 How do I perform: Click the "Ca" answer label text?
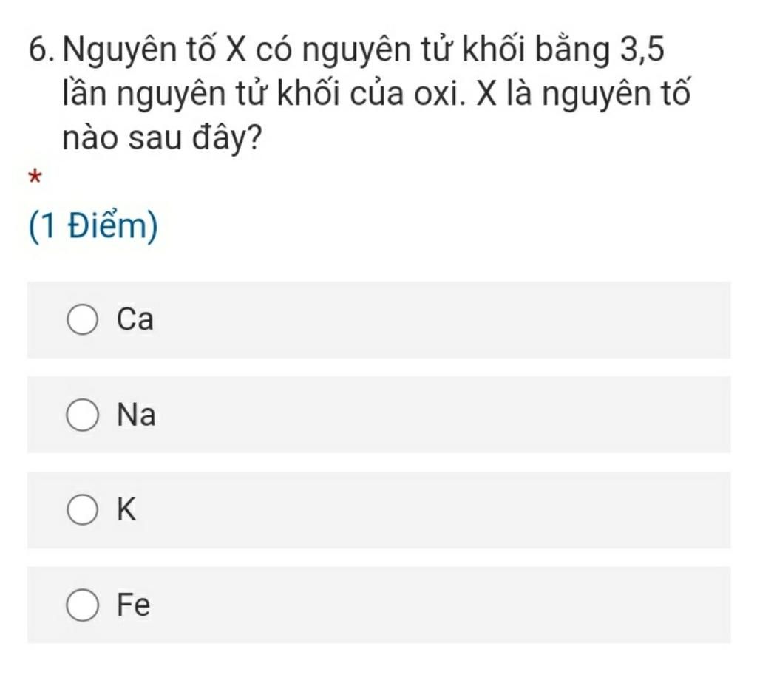(x=135, y=319)
